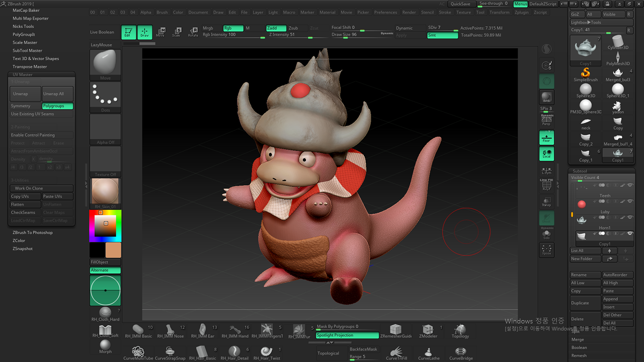Select the RH_Hair_Twist brush
644x362 pixels.
point(267,353)
